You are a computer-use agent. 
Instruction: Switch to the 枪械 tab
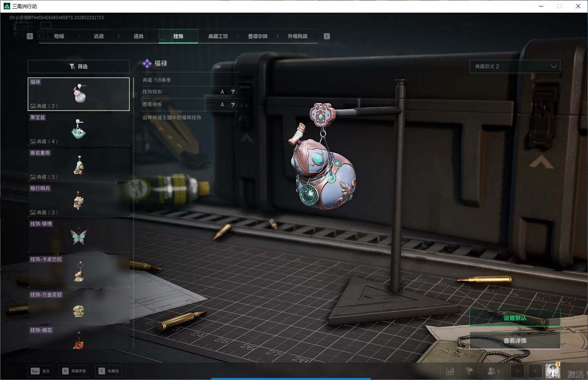[x=59, y=36]
